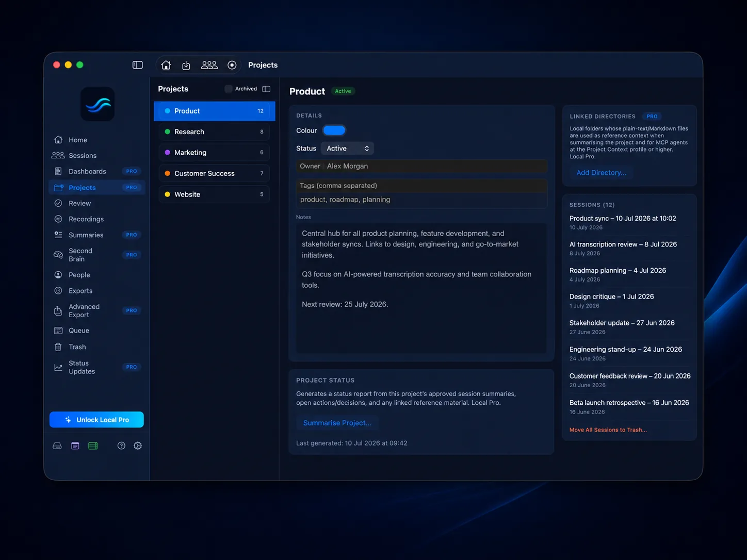Click the wave app logo
Screen dimensions: 747x560
pos(98,104)
